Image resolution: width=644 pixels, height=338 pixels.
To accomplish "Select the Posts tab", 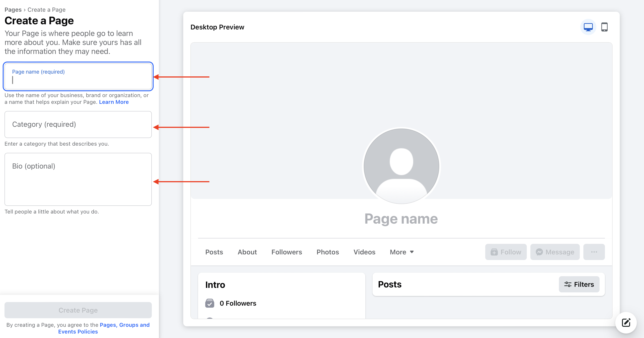I will (214, 252).
